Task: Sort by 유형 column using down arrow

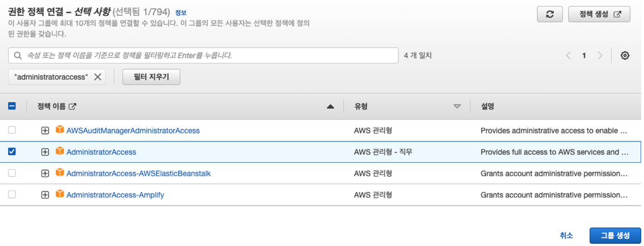Action: point(457,106)
